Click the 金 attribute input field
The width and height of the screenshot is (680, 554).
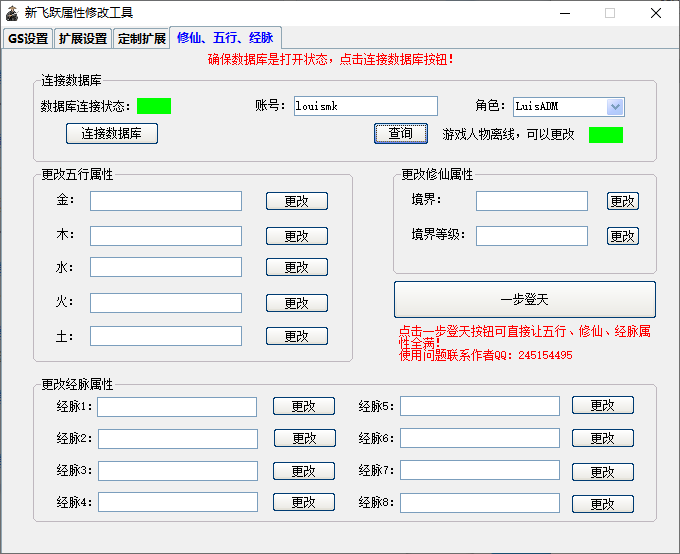click(166, 201)
